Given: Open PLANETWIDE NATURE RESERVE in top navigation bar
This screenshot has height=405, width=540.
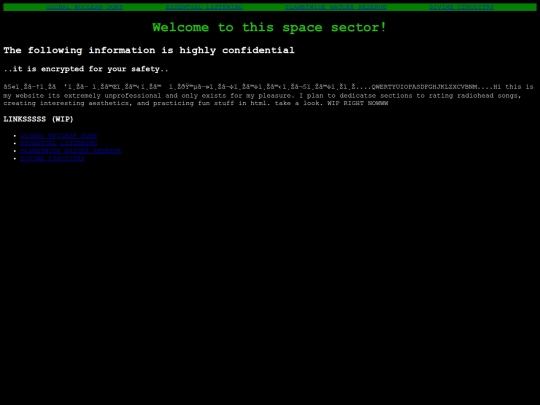Looking at the screenshot, I should (x=336, y=7).
